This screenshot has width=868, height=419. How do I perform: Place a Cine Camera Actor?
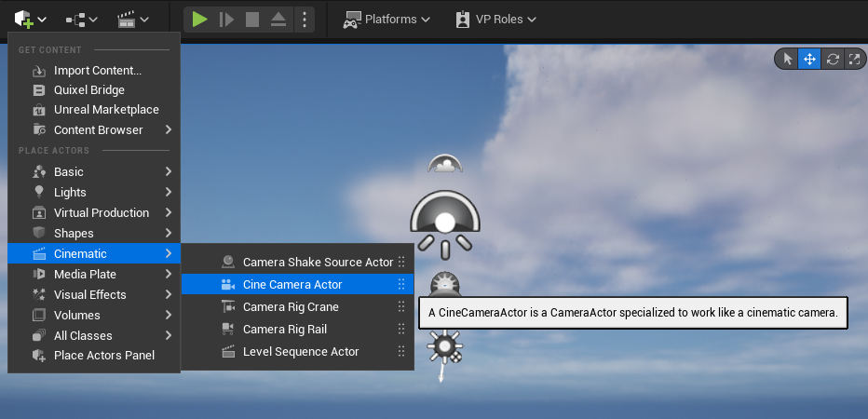click(x=298, y=285)
